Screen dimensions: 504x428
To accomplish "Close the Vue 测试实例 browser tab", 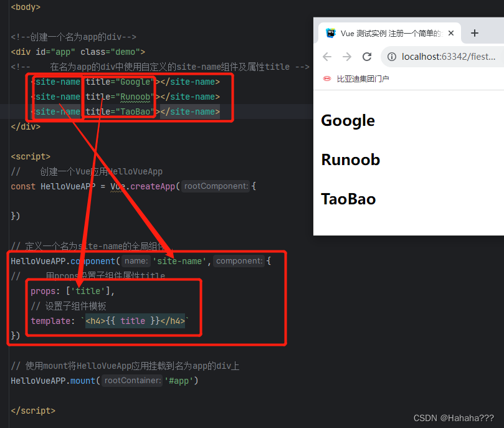I will (x=451, y=33).
